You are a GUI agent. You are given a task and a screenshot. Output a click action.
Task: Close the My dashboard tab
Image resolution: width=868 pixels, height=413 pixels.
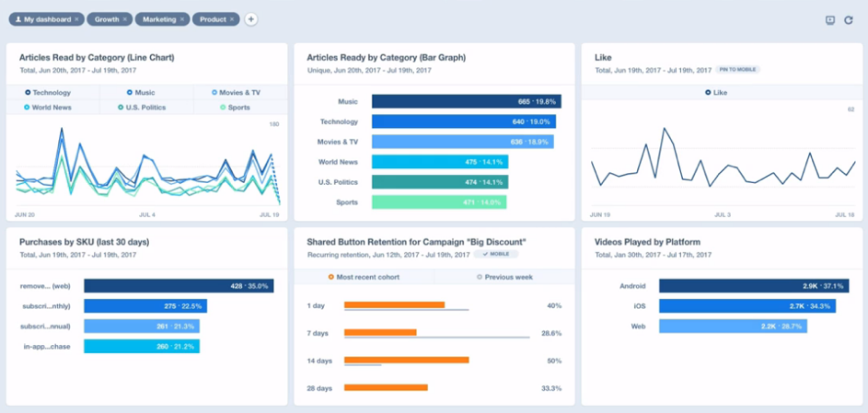pos(76,18)
